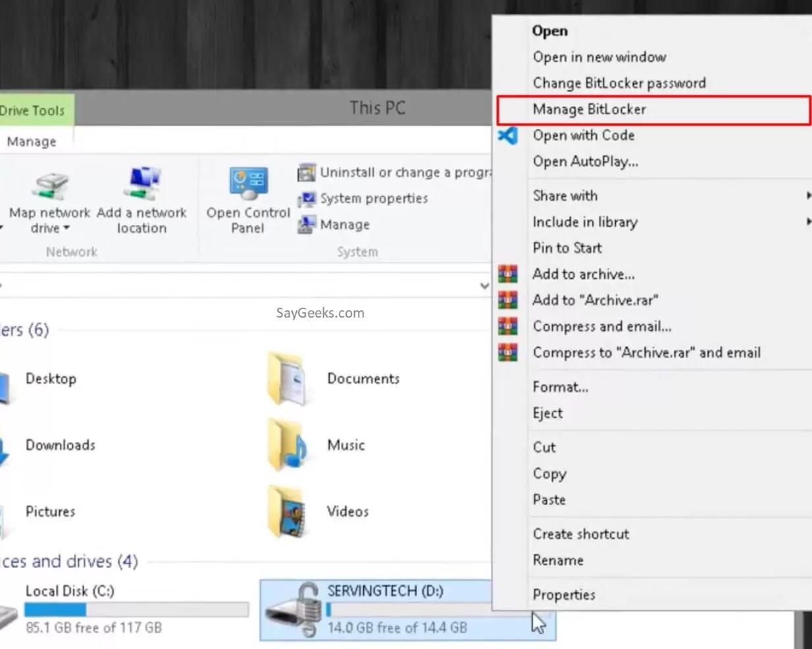Click Share with menu entry
Viewport: 812px width, 649px height.
[x=565, y=196]
